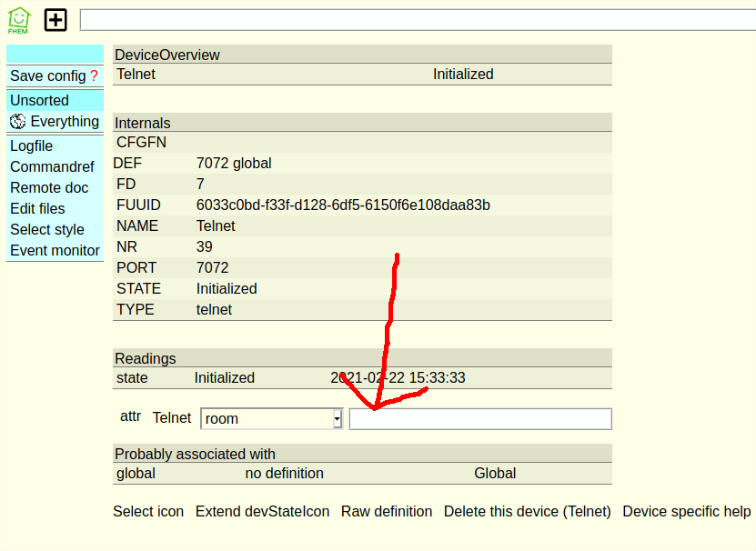
Task: Click Save config in sidebar
Action: tap(47, 76)
